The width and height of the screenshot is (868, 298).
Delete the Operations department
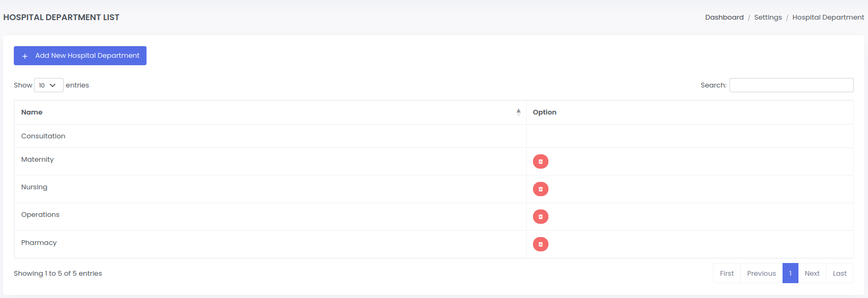pyautogui.click(x=540, y=217)
